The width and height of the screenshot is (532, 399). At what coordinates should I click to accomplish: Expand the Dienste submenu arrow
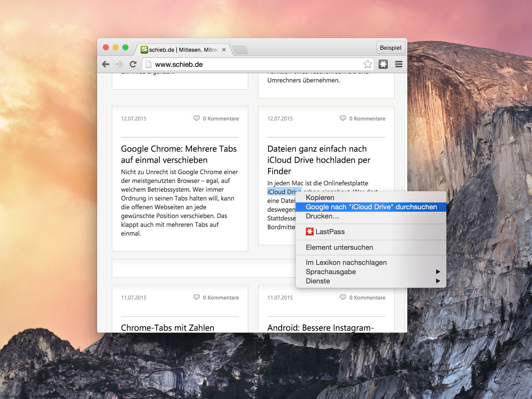click(x=438, y=281)
